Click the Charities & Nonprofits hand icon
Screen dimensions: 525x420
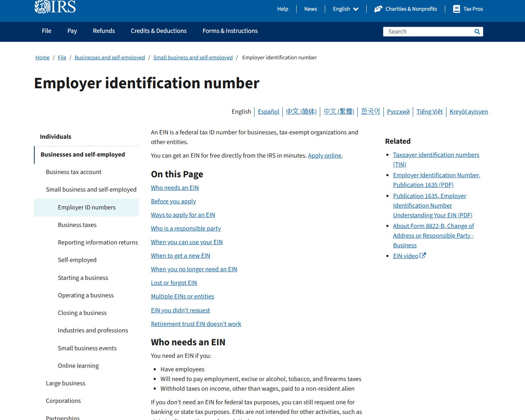tap(378, 9)
